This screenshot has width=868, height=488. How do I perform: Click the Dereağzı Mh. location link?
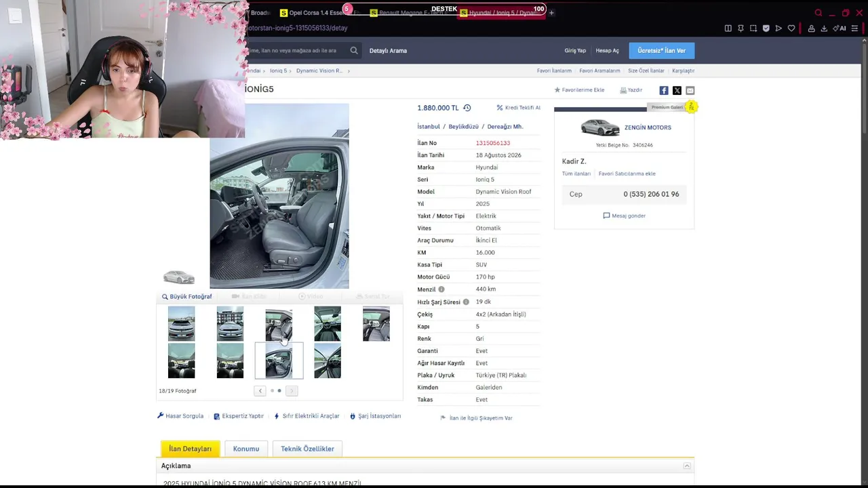pos(505,127)
